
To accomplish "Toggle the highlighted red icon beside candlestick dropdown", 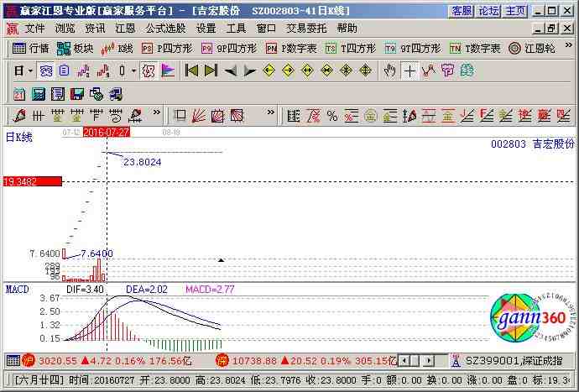I will tap(149, 71).
